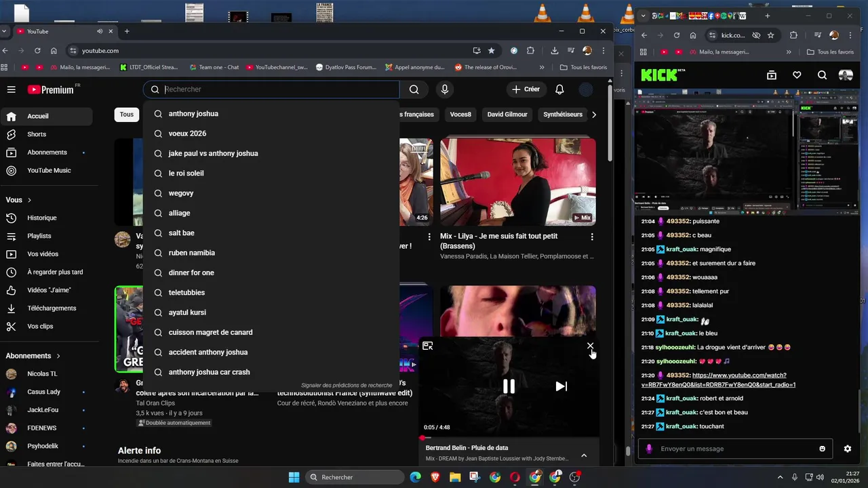Open the YouTube hamburger guide menu

[x=11, y=89]
